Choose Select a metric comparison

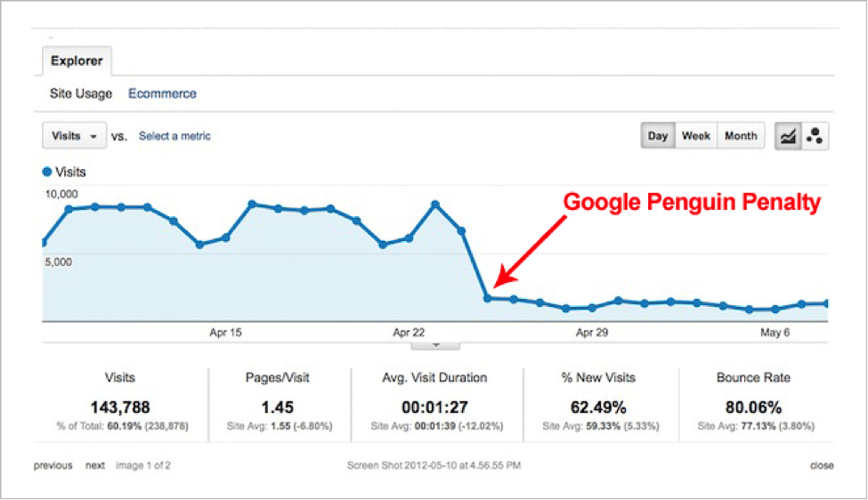[x=174, y=136]
